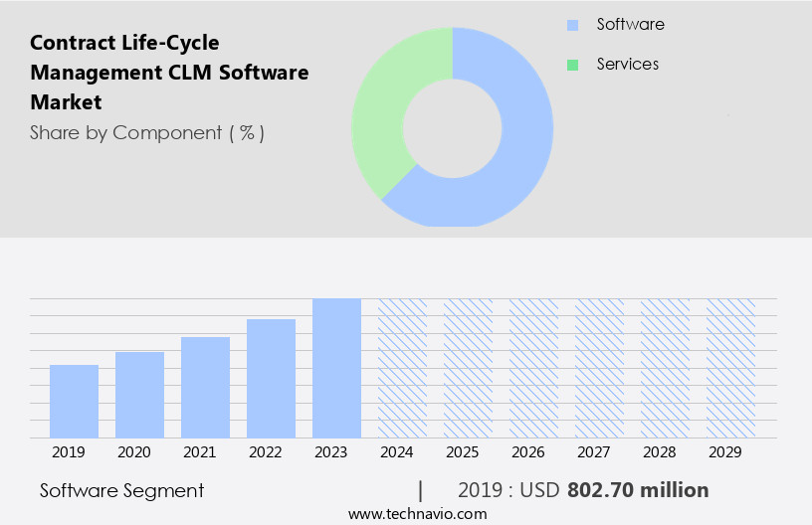Select the Services legend label

coord(627,64)
